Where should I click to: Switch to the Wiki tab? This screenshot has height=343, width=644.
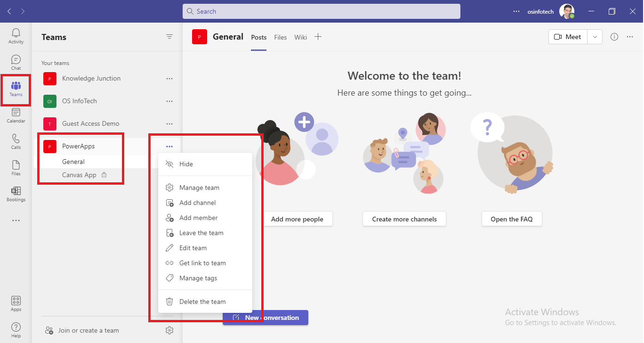click(301, 37)
